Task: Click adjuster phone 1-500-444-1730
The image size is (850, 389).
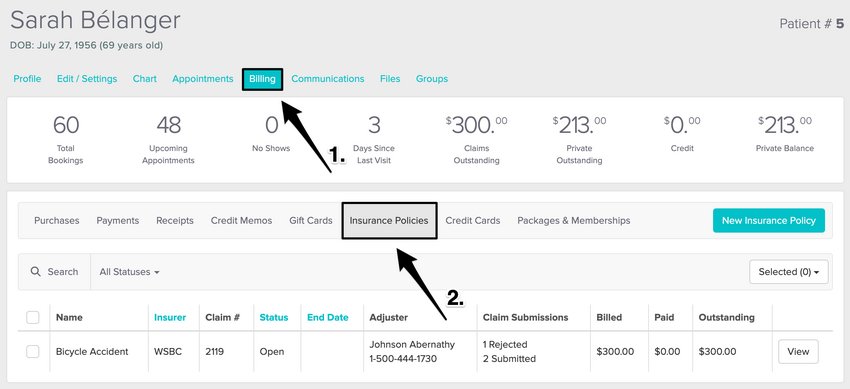Action: coord(403,359)
